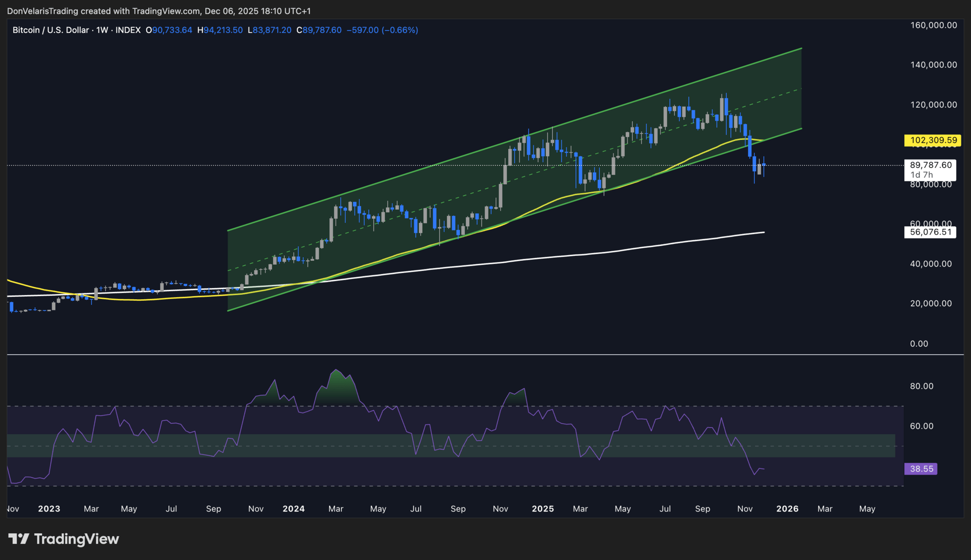Click the 0.00 price axis label

point(919,344)
